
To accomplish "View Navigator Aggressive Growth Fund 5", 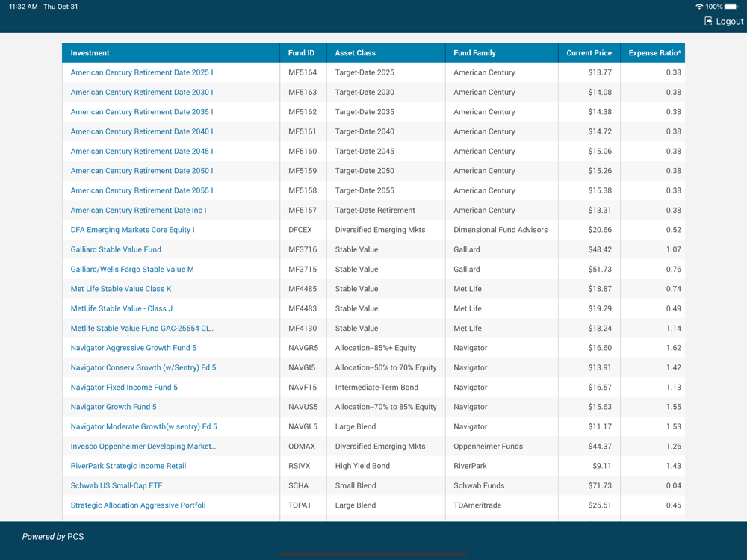I will 134,348.
